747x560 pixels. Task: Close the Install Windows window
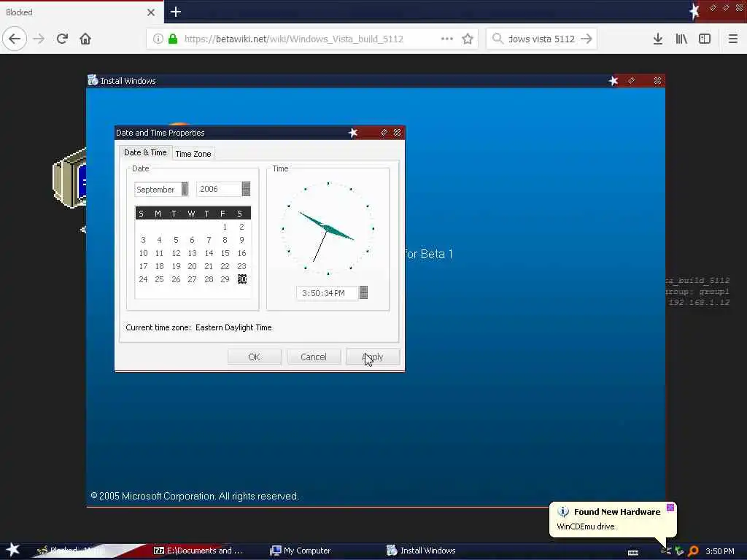657,80
